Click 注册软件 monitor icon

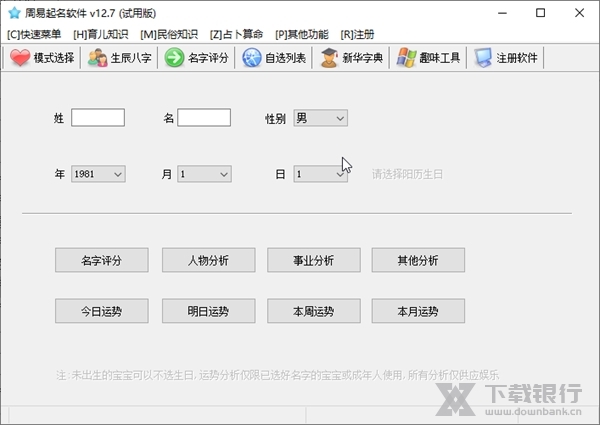pos(483,58)
